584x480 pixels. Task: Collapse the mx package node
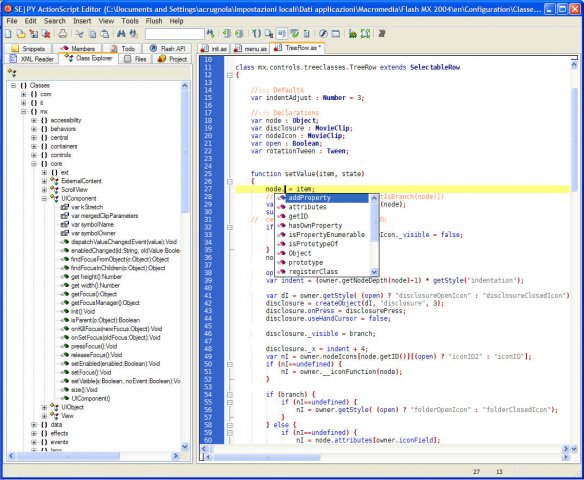pos(23,112)
